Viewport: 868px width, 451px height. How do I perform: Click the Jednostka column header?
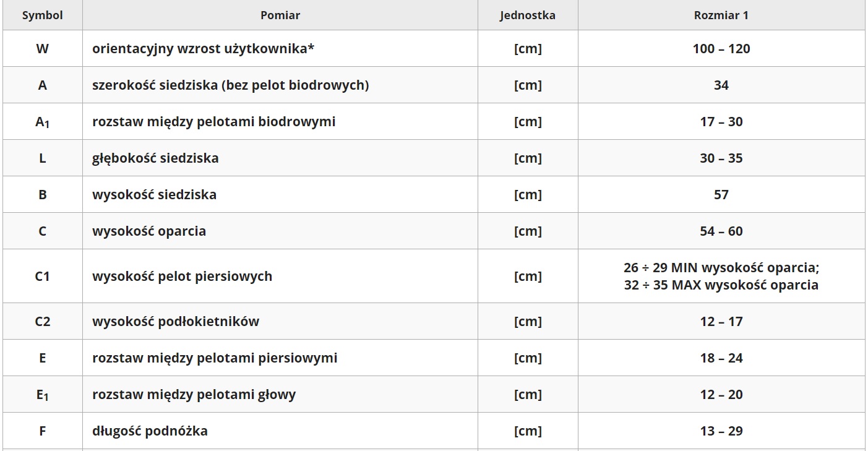point(528,15)
